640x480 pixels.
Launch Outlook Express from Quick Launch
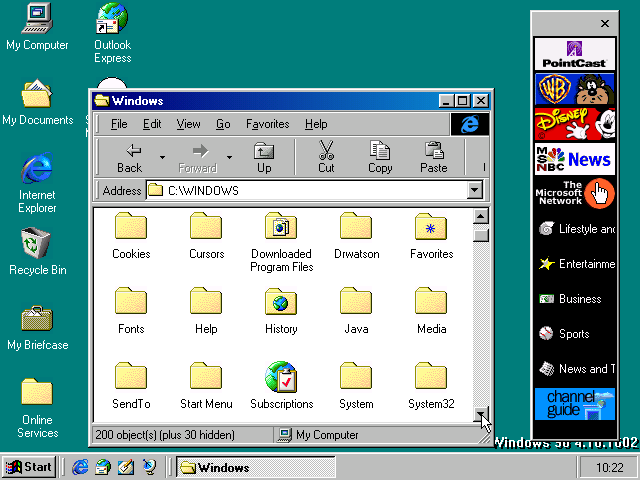pyautogui.click(x=103, y=467)
